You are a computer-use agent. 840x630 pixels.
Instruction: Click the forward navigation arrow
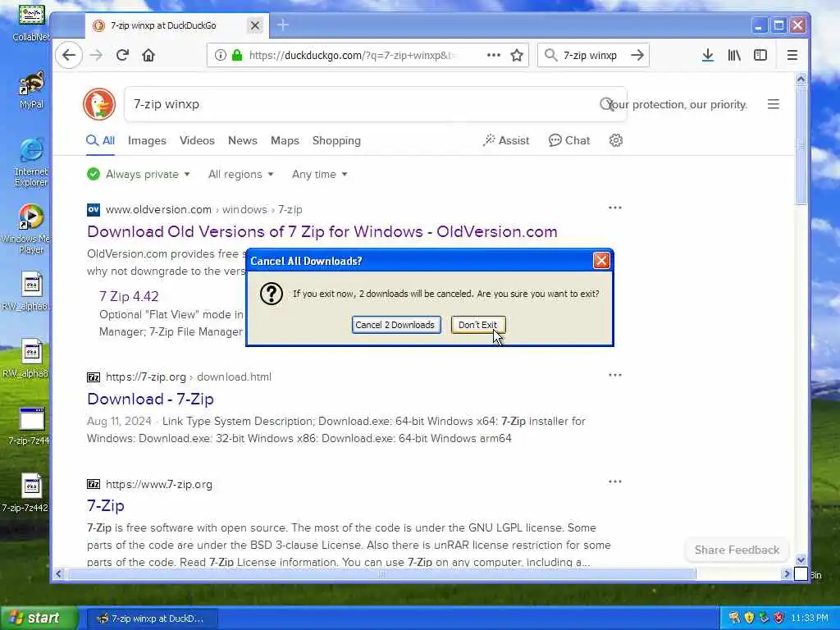coord(96,55)
